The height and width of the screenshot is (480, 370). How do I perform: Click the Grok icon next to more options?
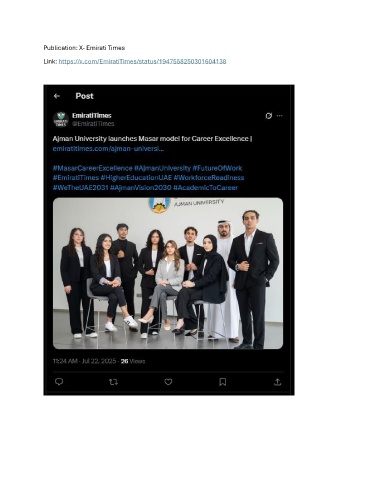[269, 116]
